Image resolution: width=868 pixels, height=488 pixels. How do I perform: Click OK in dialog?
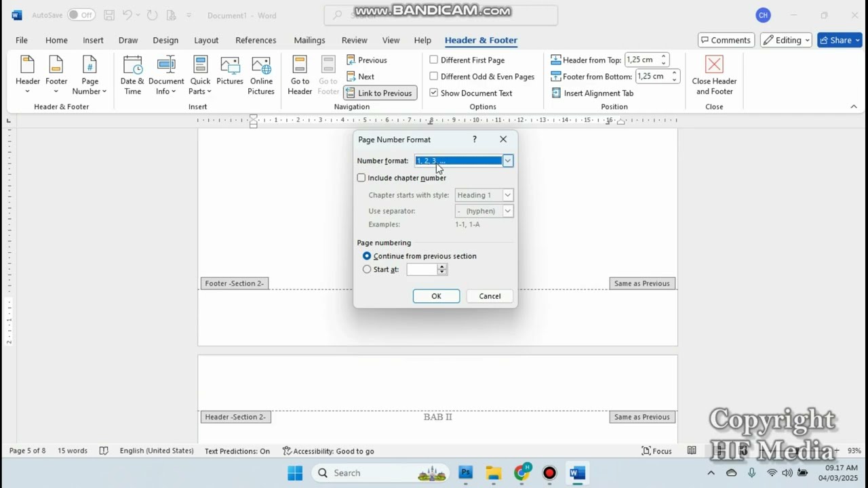click(x=436, y=296)
